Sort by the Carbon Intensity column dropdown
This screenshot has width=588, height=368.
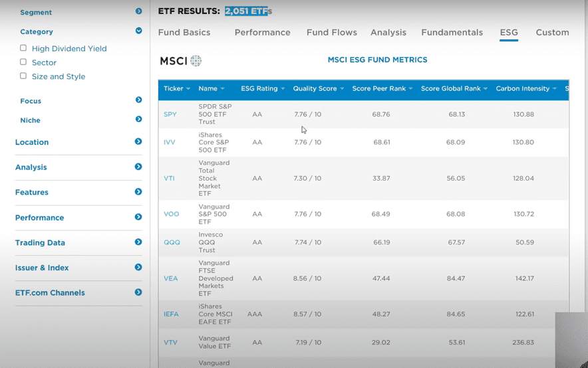(555, 89)
